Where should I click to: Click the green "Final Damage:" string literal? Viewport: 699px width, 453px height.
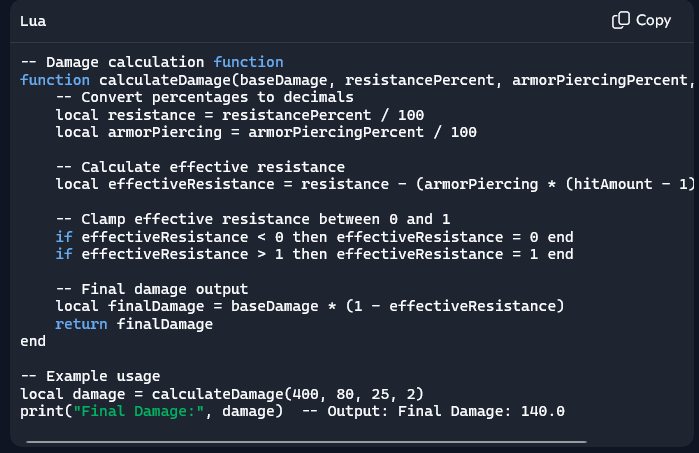click(125, 411)
